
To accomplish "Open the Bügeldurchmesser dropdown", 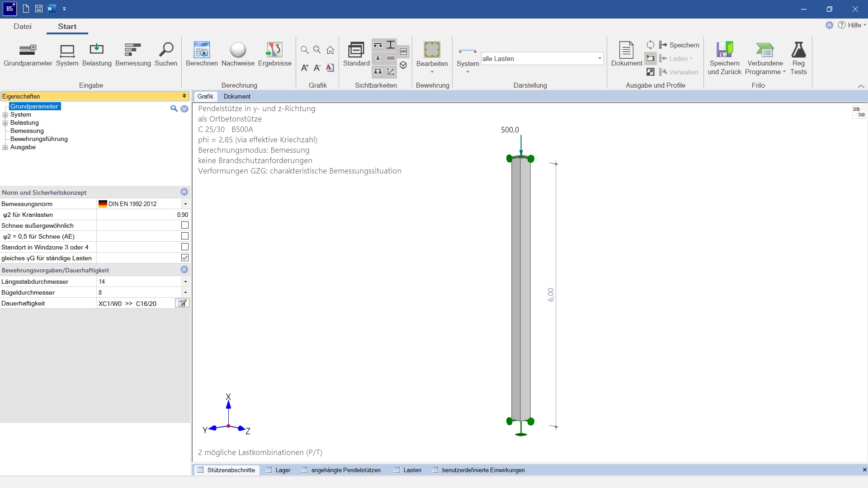I will click(x=185, y=292).
